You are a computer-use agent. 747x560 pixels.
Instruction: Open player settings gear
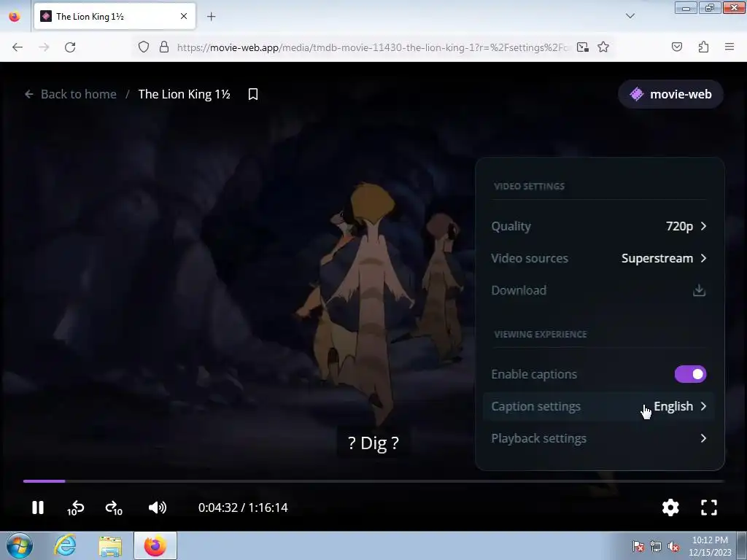click(670, 507)
